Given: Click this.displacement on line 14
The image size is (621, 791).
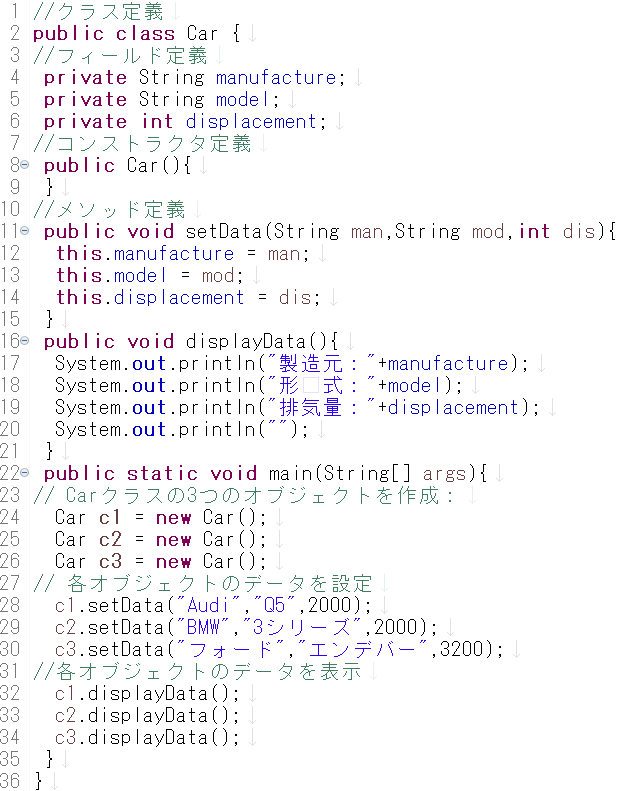Looking at the screenshot, I should (150, 298).
